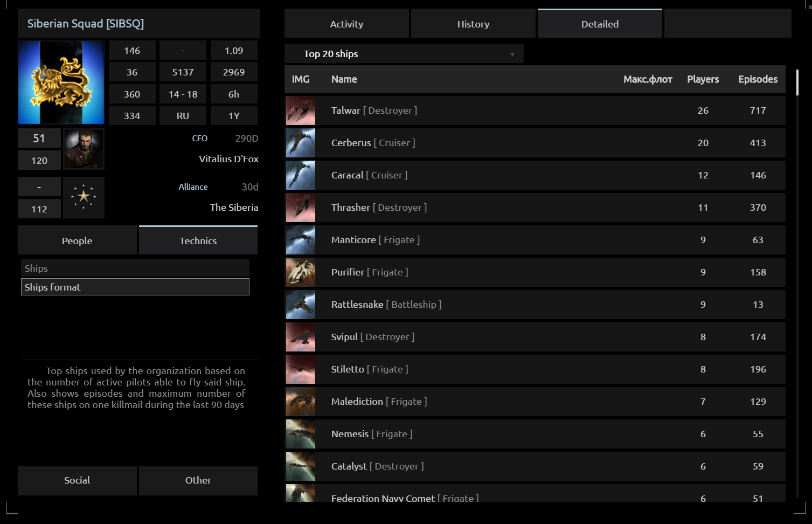
Task: Click Talwar's 717 episodes value
Action: (758, 111)
